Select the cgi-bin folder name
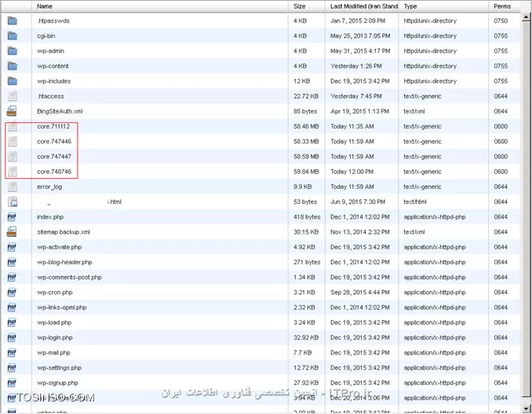 tap(46, 36)
